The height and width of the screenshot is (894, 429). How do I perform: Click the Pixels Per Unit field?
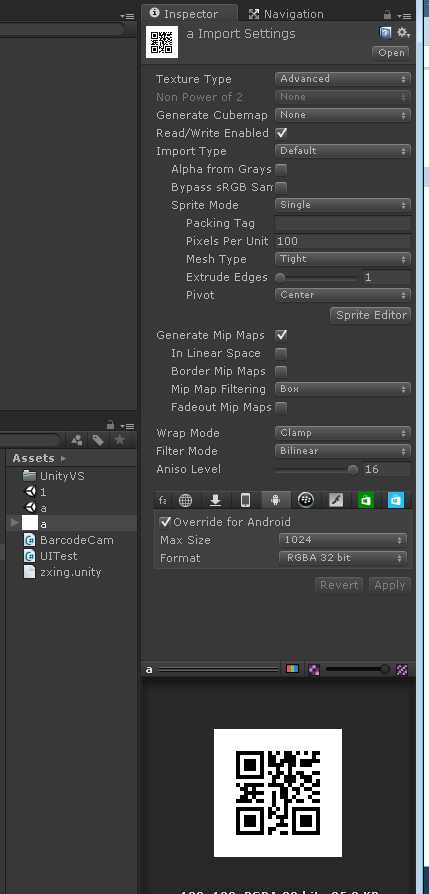point(343,241)
